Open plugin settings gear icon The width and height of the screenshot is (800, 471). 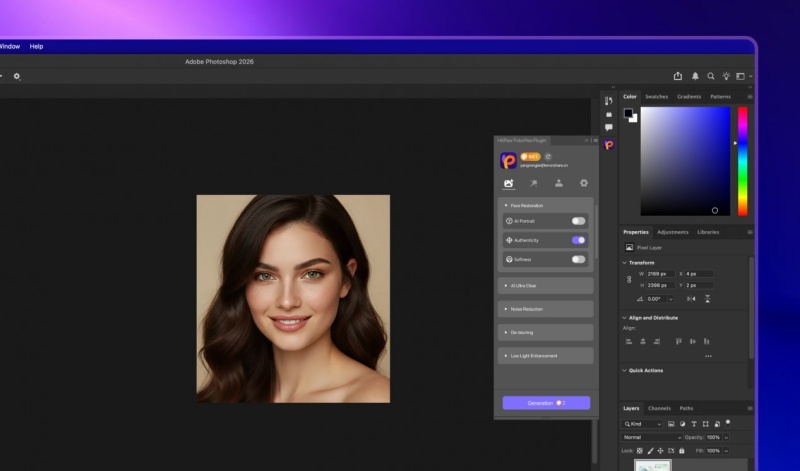point(584,183)
